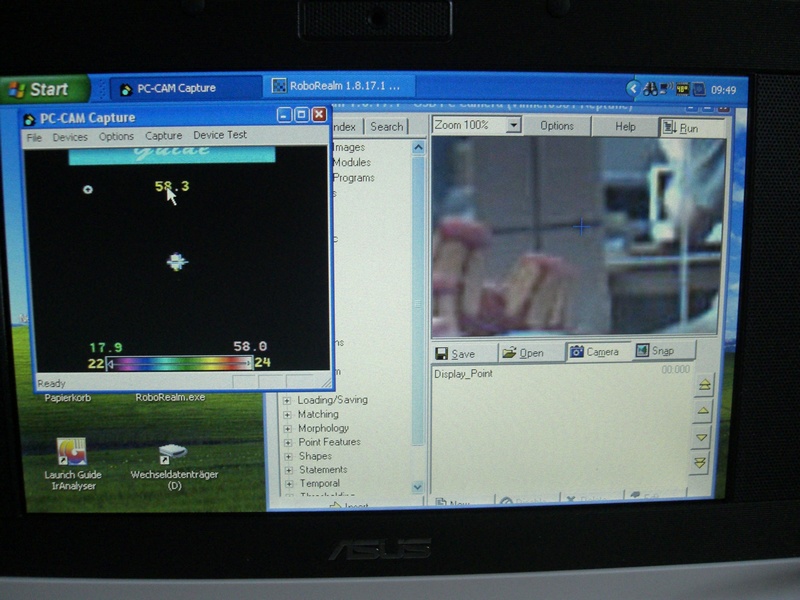Image resolution: width=800 pixels, height=600 pixels.
Task: Move module to top with double-up arrow
Action: point(702,385)
